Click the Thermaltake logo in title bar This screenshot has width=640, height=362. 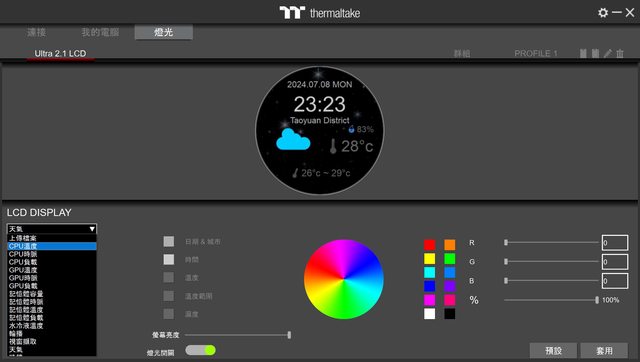(320, 13)
